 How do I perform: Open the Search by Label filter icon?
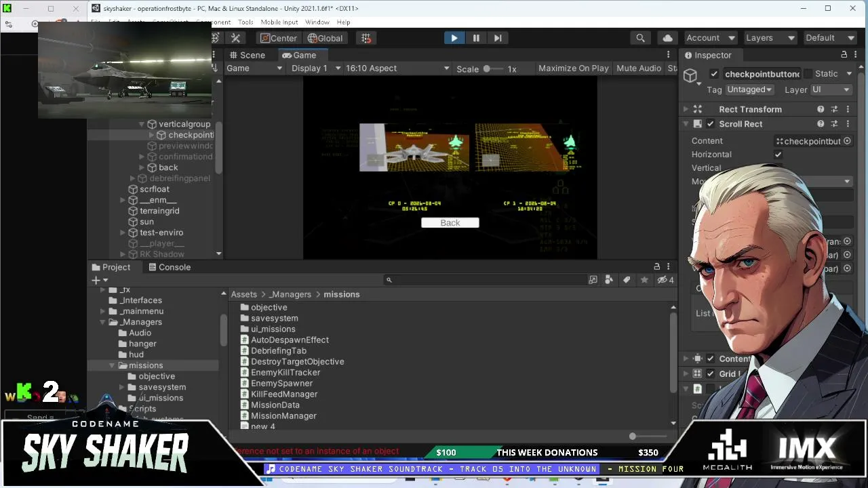(x=627, y=280)
